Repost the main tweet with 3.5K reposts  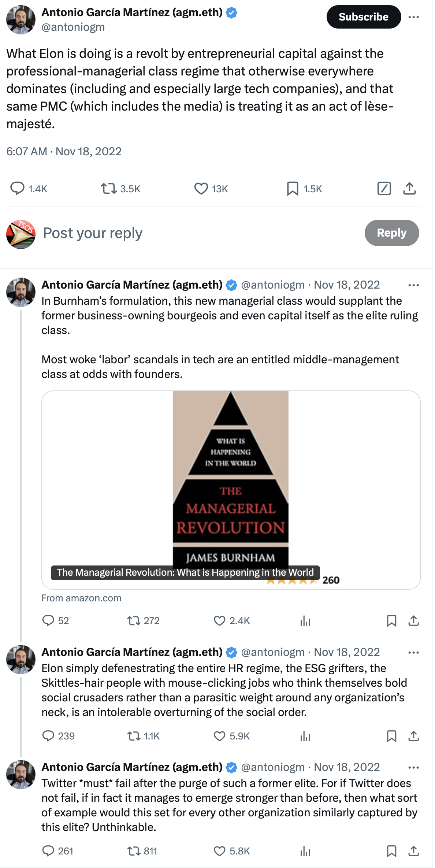[x=108, y=189]
